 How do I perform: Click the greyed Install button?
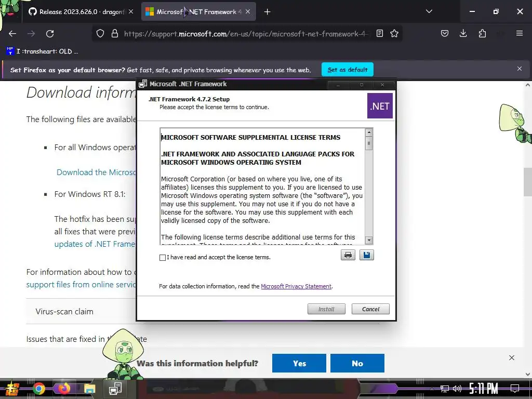click(326, 309)
